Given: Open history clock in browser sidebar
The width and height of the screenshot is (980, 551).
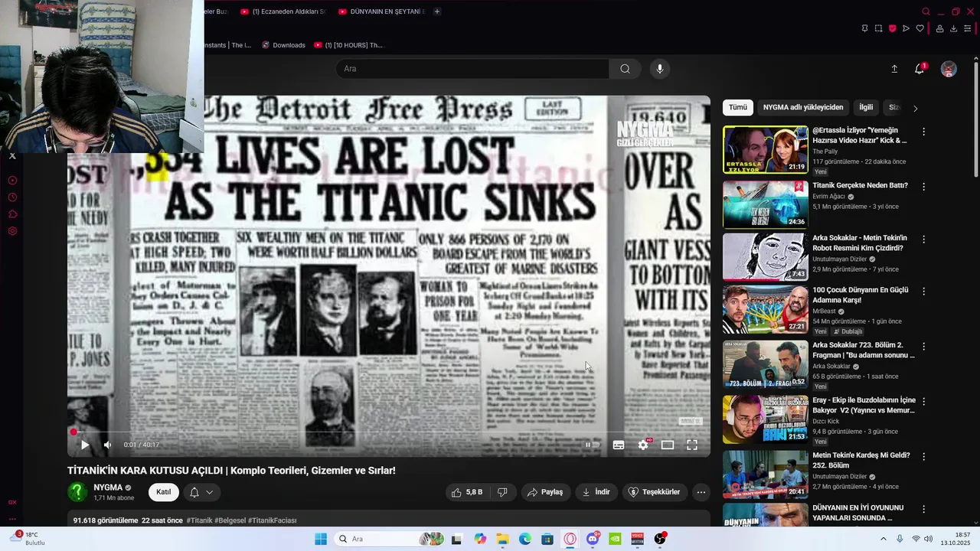Looking at the screenshot, I should click(12, 197).
